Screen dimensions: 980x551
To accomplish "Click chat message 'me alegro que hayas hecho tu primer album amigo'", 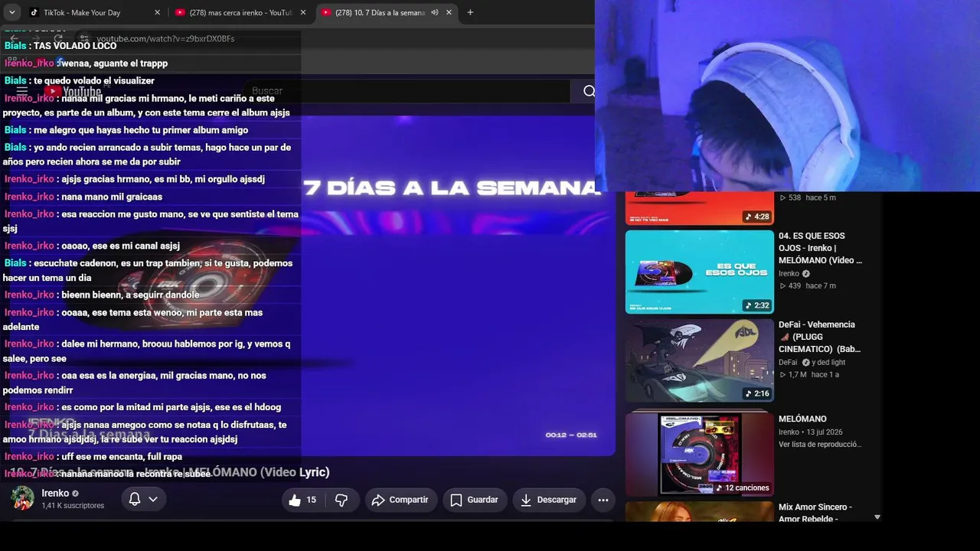I will (141, 130).
